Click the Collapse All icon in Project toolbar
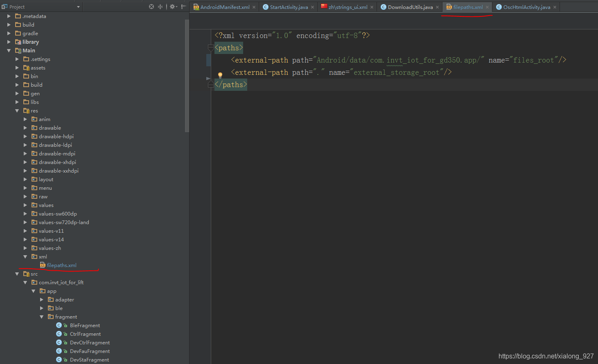Screen dimensions: 598x364 tap(160, 7)
